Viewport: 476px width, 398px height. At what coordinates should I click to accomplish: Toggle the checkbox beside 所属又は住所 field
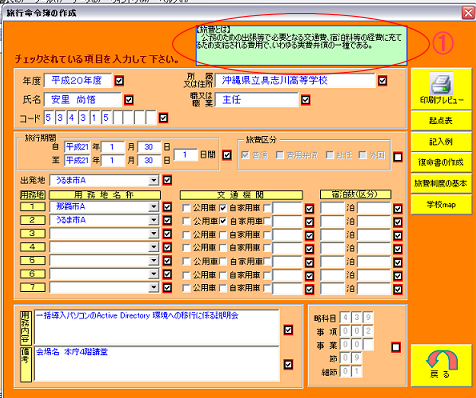coord(382,81)
